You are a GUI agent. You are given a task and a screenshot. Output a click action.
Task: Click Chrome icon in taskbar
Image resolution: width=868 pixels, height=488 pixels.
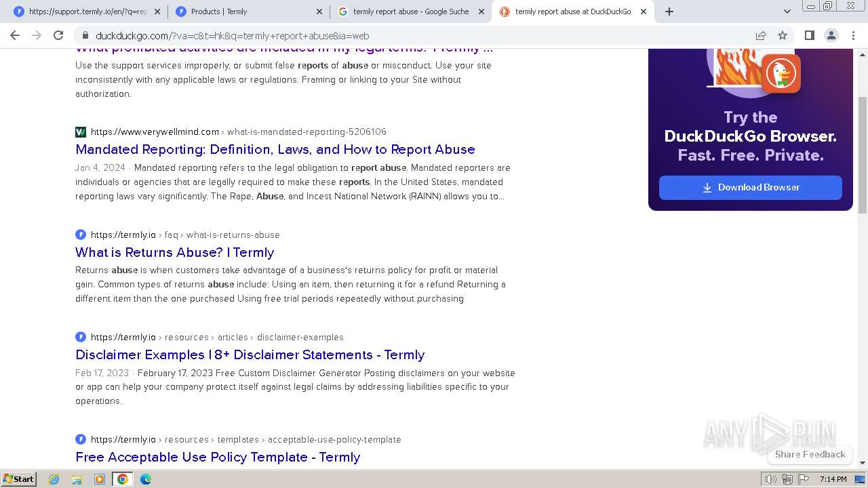122,479
